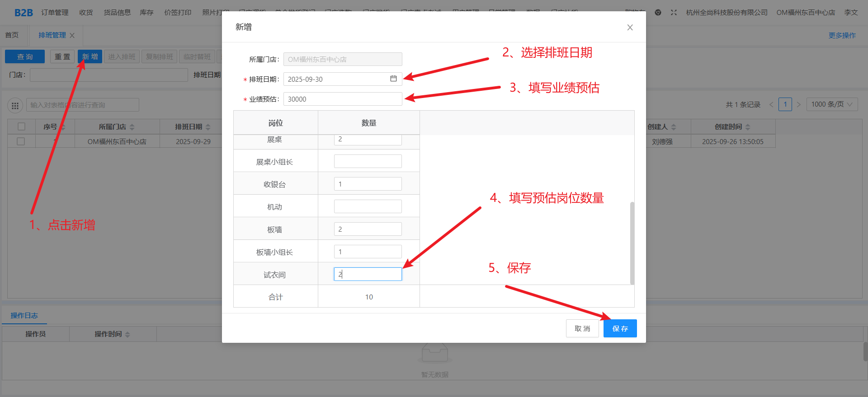This screenshot has width=868, height=397.
Task: Tick the select-all checkbox in table header
Action: tap(21, 127)
